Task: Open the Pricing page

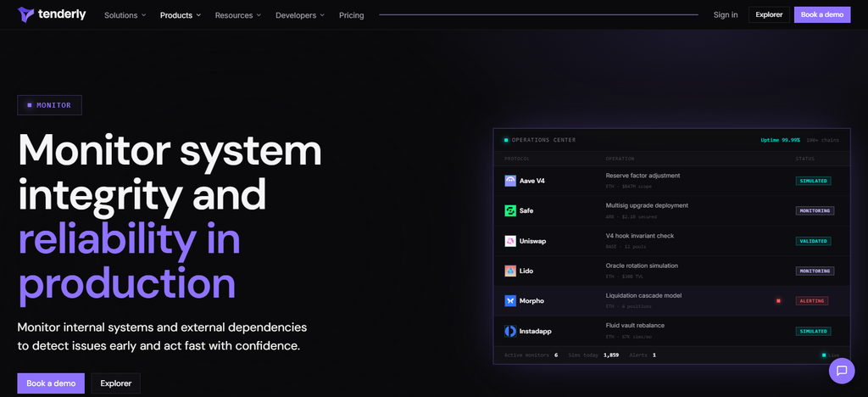Action: point(352,15)
